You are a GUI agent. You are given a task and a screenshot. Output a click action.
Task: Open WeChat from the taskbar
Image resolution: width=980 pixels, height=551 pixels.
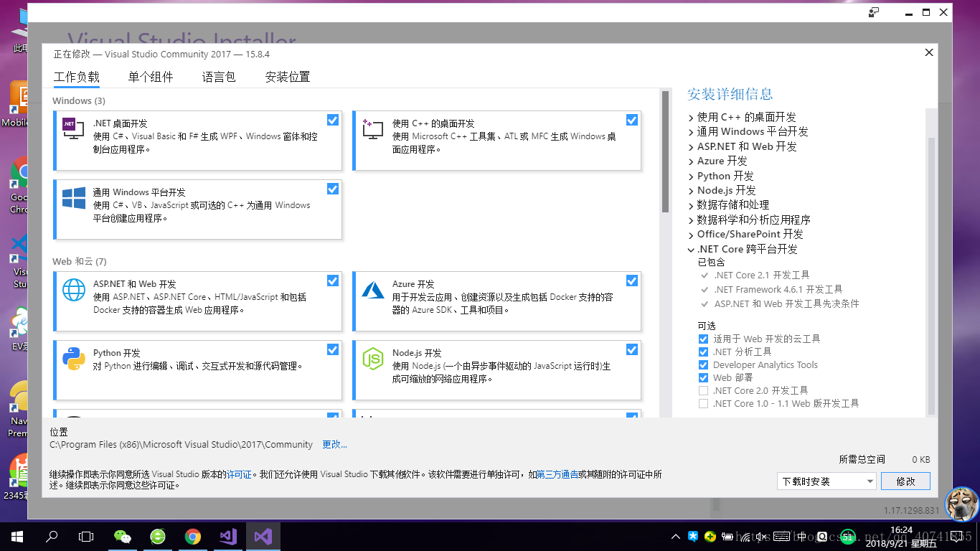(123, 536)
